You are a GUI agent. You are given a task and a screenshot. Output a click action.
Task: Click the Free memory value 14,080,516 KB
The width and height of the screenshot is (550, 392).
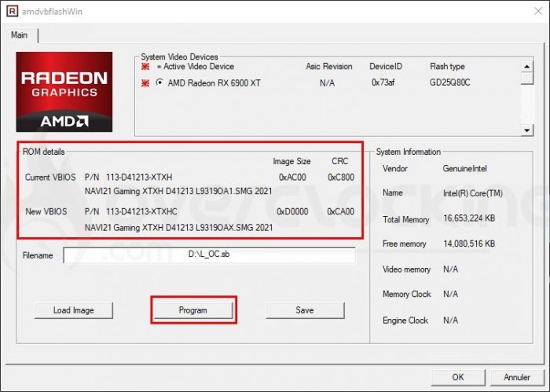point(469,244)
